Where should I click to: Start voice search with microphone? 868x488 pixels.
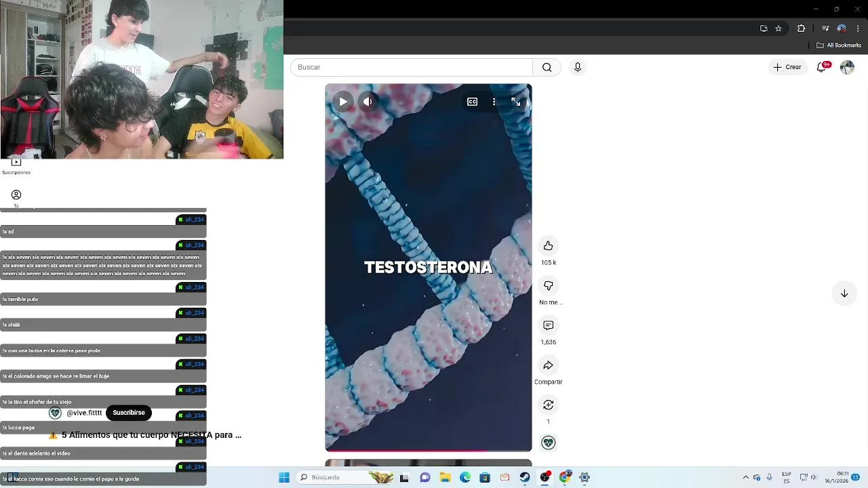(x=578, y=67)
